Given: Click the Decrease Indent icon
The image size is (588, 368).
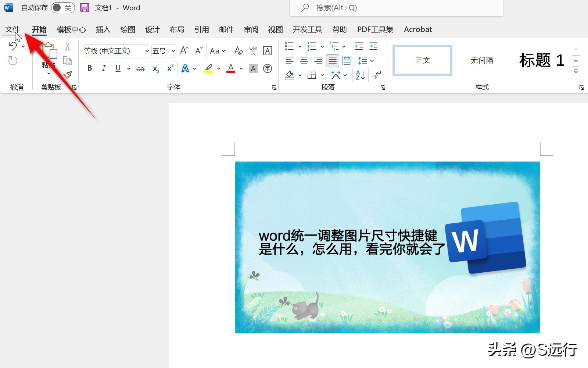Looking at the screenshot, I should pos(359,46).
